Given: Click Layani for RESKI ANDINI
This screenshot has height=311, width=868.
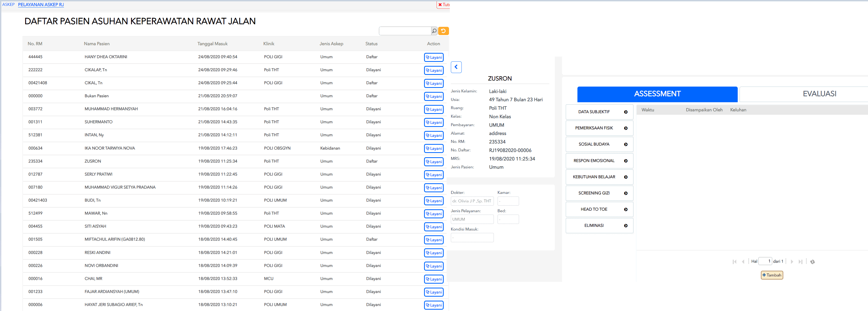Looking at the screenshot, I should [433, 253].
